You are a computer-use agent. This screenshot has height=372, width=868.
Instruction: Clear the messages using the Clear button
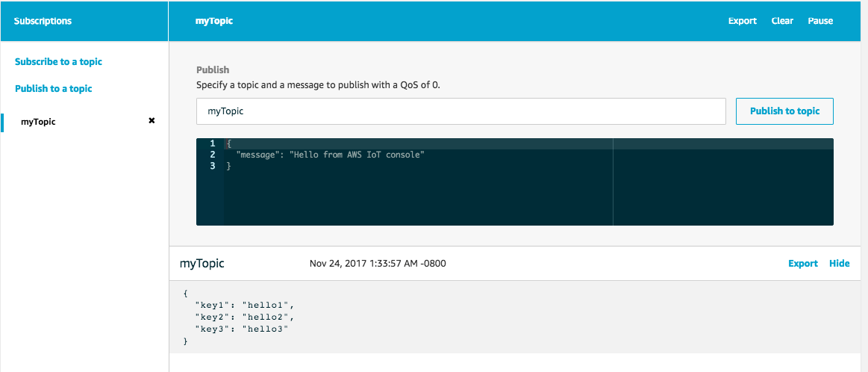click(782, 21)
